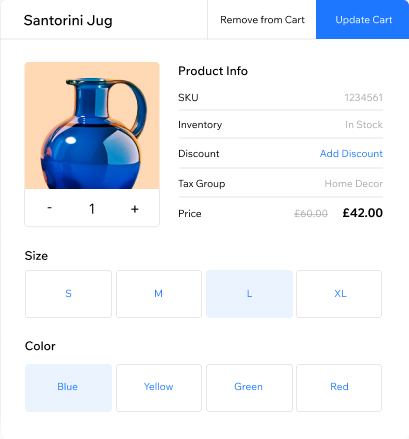Select size S
409x439 pixels.
[x=68, y=294]
